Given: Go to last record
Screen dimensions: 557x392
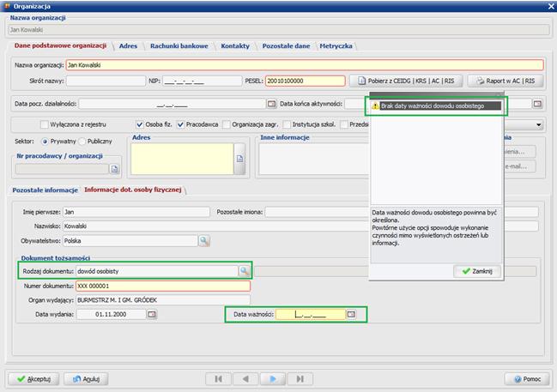Looking at the screenshot, I should point(300,379).
